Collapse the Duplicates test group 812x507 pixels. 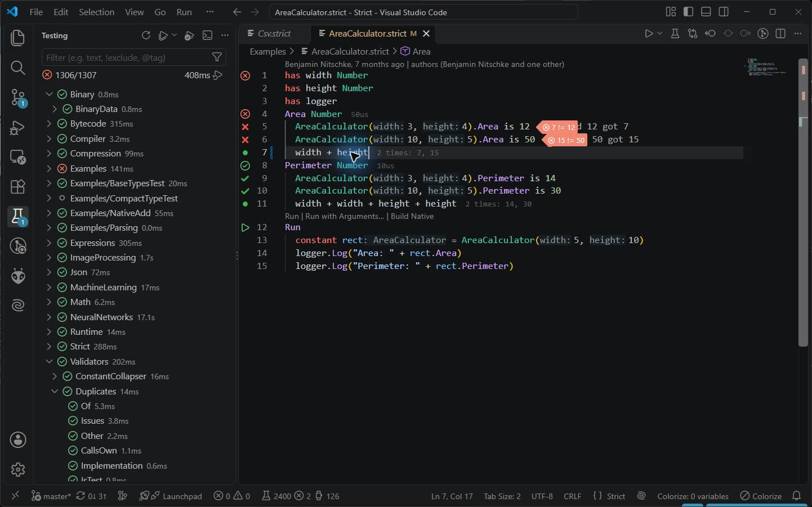[x=55, y=392]
